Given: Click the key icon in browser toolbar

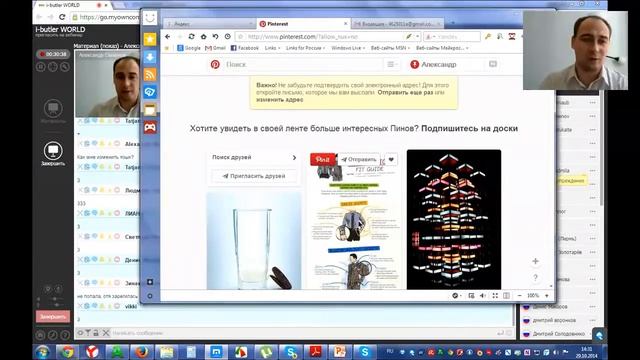Looking at the screenshot, I should [488, 37].
